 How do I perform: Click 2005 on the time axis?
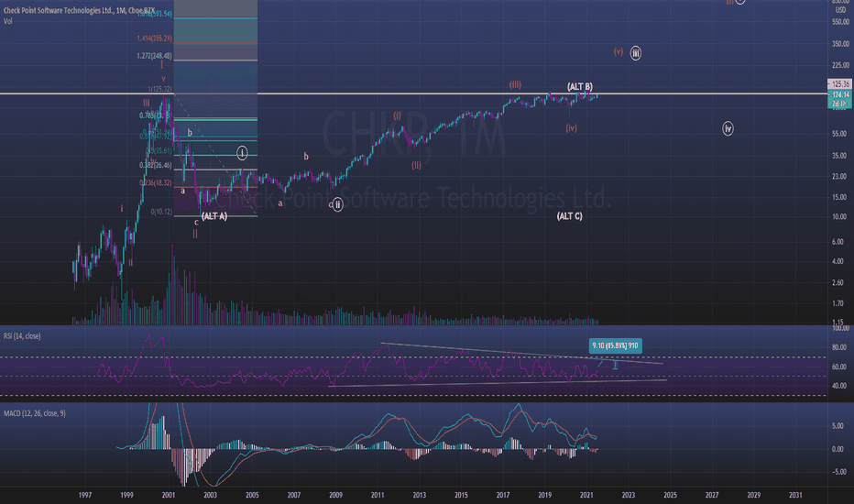point(252,495)
